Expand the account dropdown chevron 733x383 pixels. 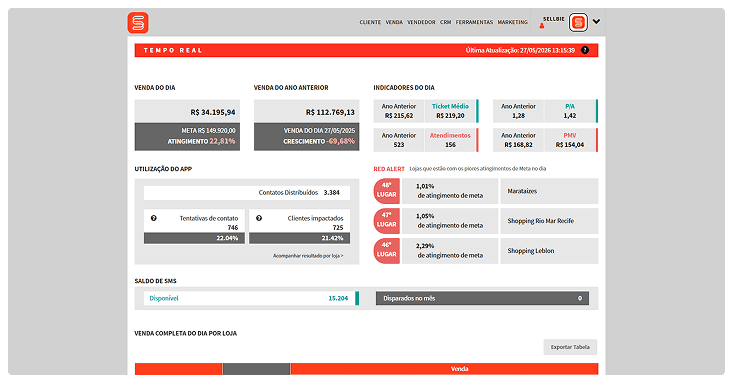point(596,22)
